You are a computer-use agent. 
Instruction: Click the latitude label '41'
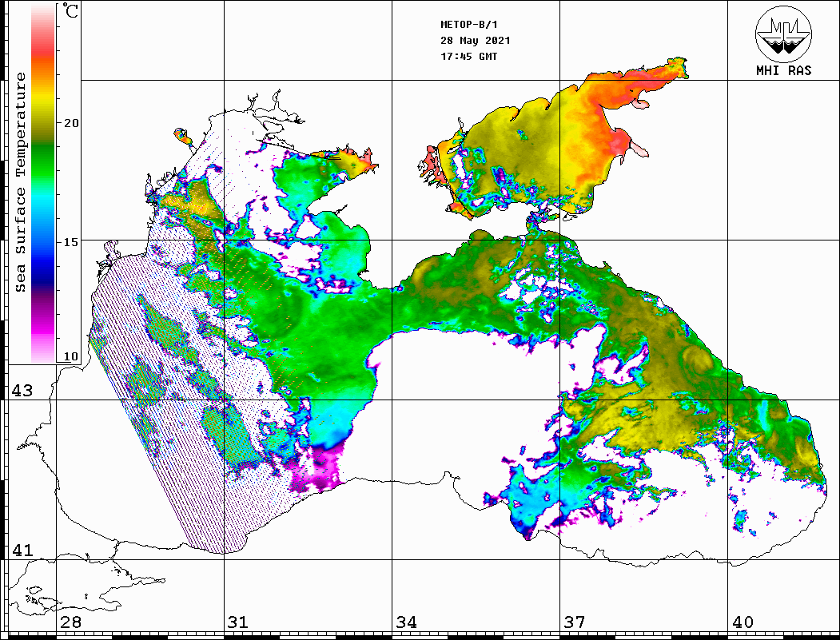[22, 550]
